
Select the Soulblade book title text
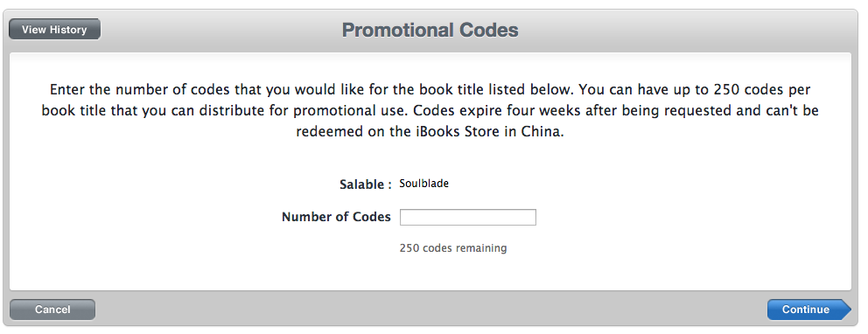[x=424, y=184]
